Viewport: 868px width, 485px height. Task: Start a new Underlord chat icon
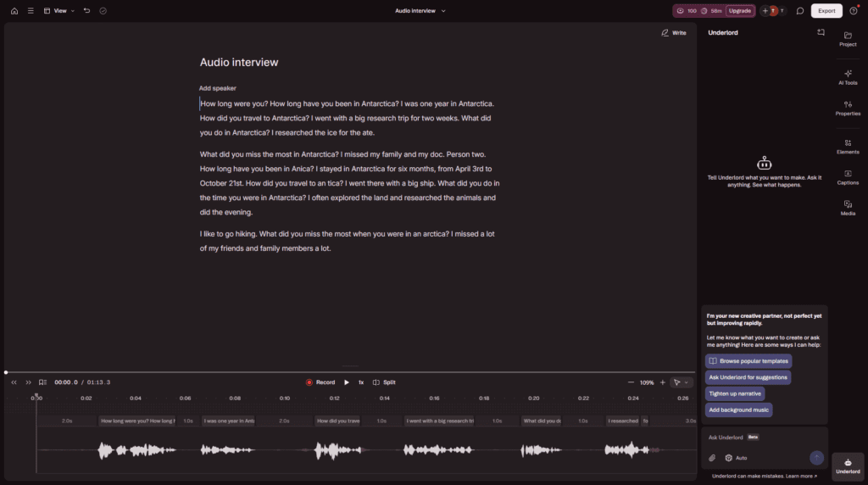[x=821, y=33]
